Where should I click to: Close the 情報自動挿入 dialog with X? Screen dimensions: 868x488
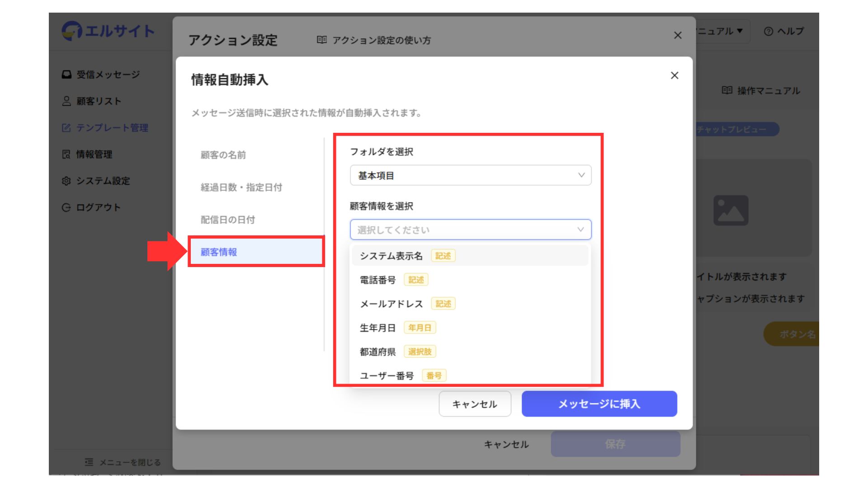[x=674, y=75]
